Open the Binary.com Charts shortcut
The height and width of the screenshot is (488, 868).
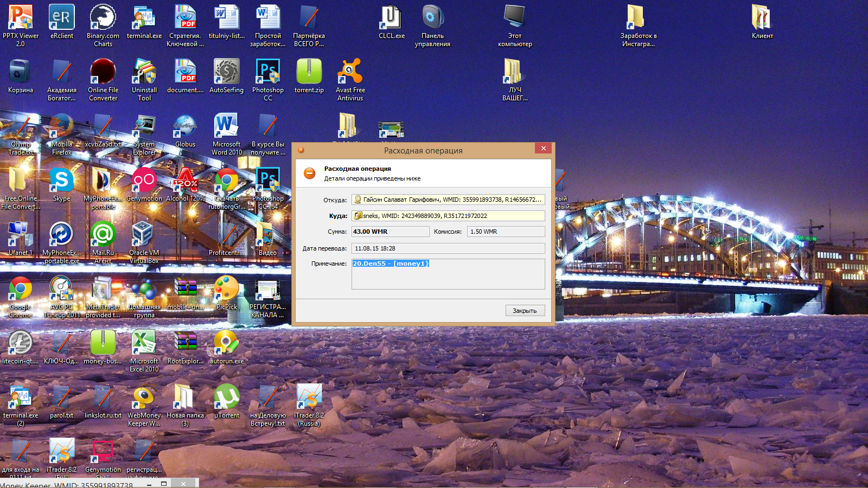pyautogui.click(x=103, y=25)
